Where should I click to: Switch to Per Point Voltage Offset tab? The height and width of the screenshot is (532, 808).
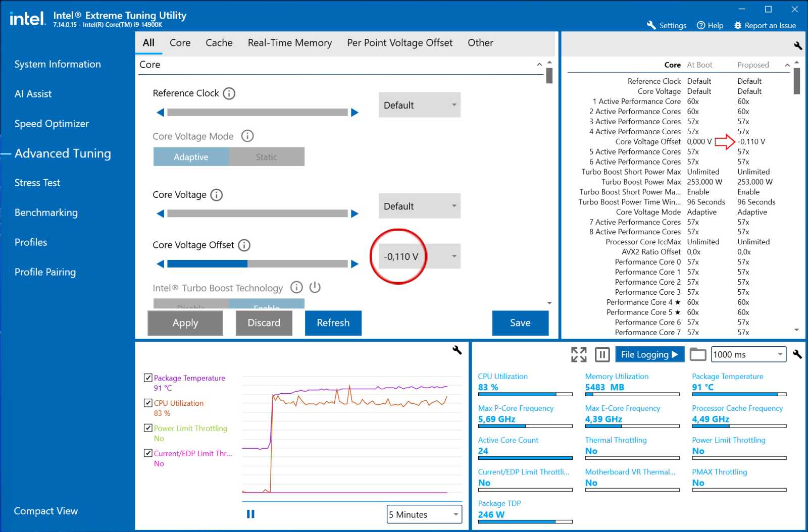click(x=400, y=43)
